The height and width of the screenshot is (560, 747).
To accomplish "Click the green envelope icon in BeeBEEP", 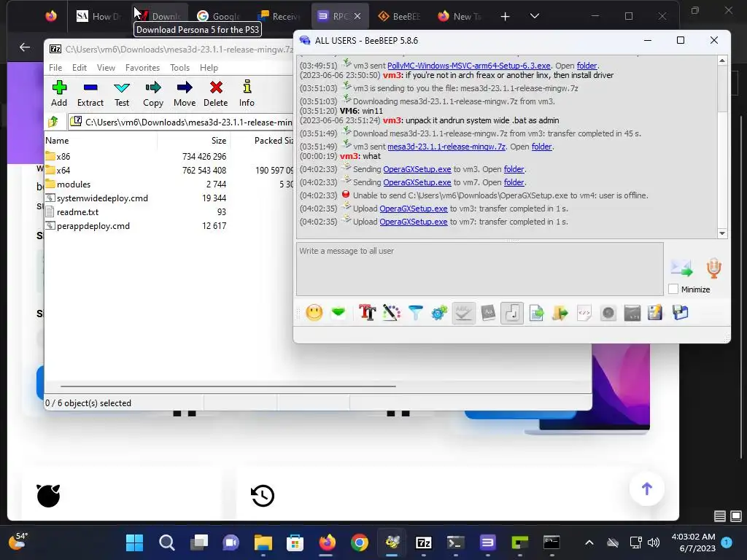I will (338, 313).
